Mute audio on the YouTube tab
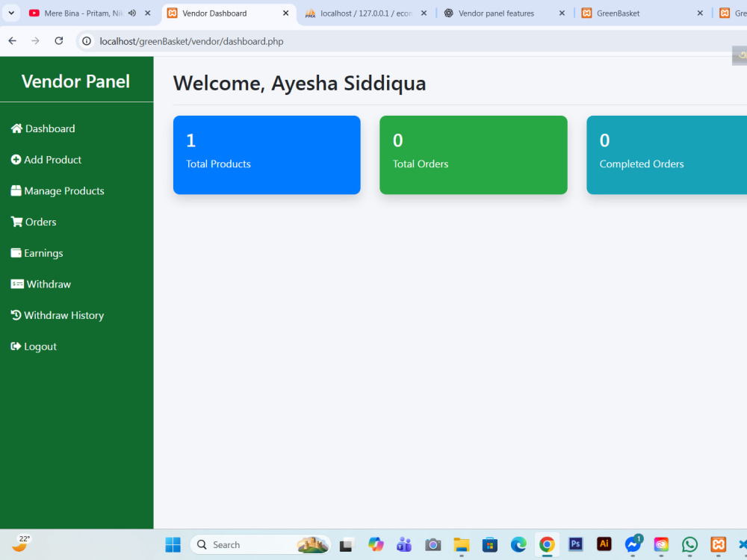This screenshot has width=747, height=560. point(132,13)
